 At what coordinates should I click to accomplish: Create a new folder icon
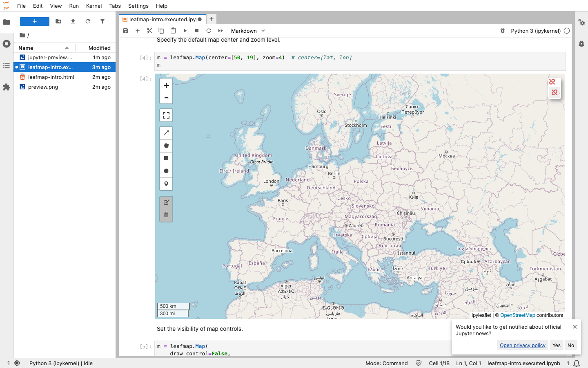pyautogui.click(x=58, y=21)
